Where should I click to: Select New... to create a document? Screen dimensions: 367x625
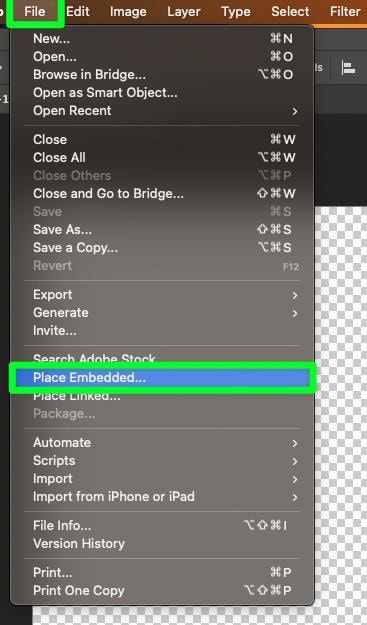[162, 39]
